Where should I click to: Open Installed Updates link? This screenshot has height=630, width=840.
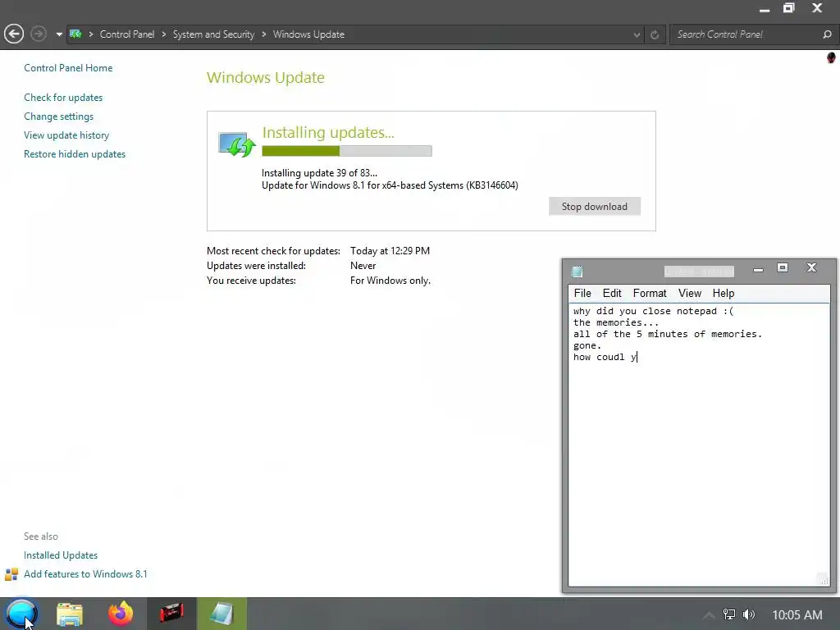coord(61,555)
